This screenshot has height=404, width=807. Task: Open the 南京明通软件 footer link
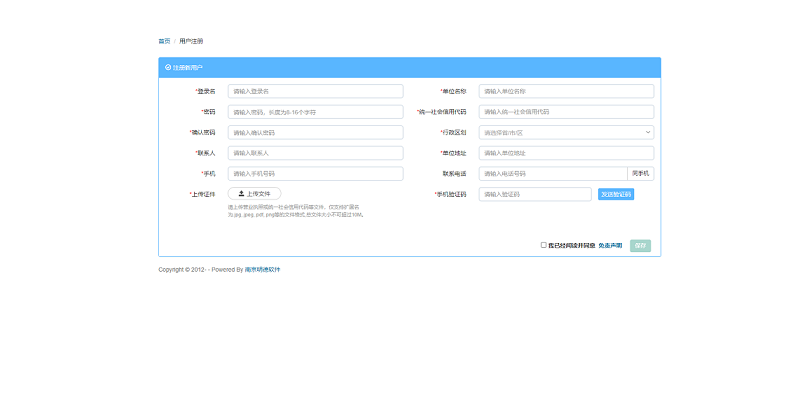[263, 269]
